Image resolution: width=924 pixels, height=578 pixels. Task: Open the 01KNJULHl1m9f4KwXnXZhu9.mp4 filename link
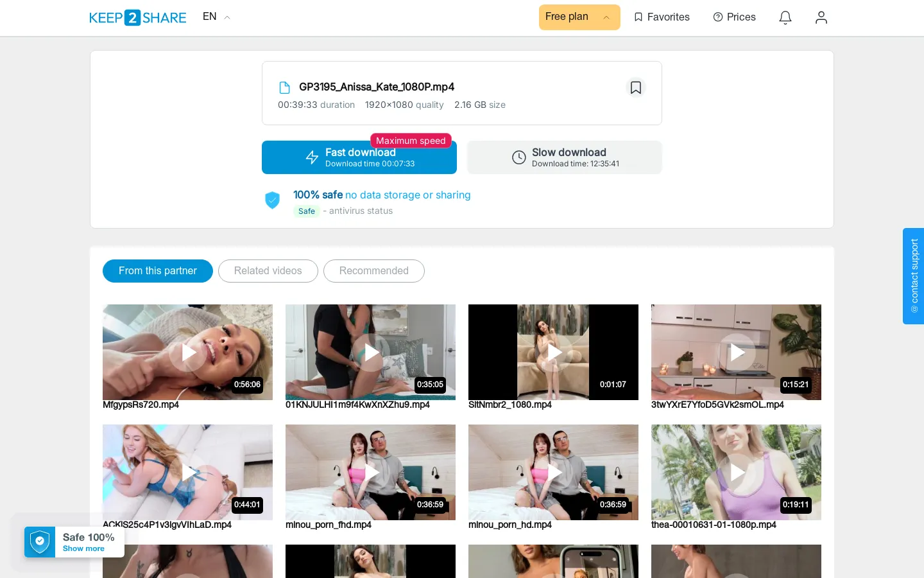tap(357, 405)
